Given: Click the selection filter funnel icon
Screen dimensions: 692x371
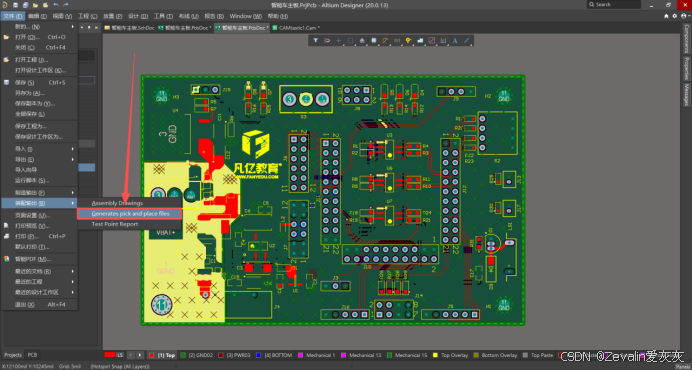Looking at the screenshot, I should tap(316, 41).
